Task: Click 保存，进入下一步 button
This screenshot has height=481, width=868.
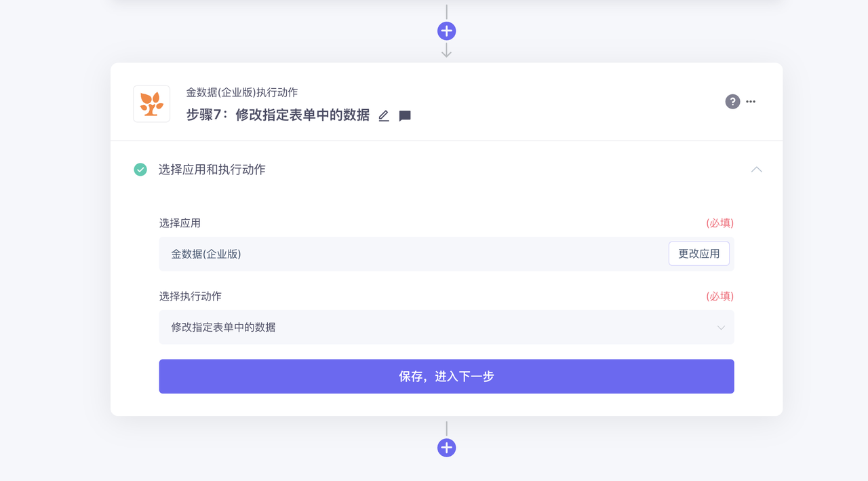Action: pyautogui.click(x=446, y=377)
